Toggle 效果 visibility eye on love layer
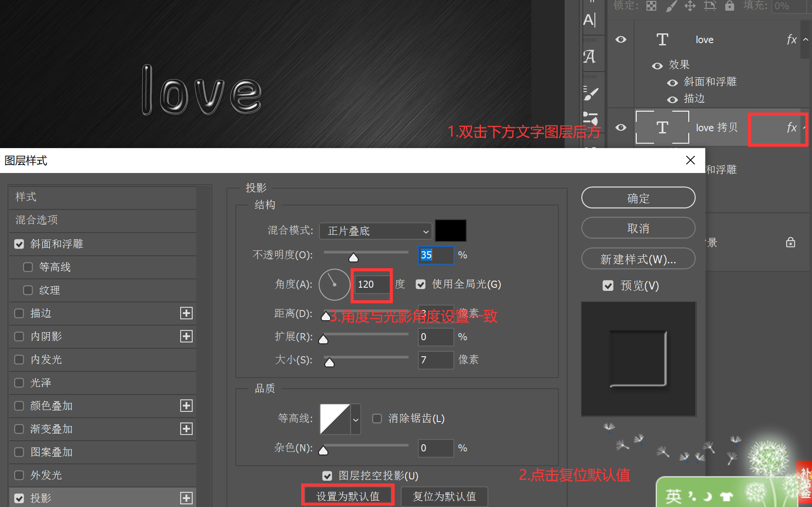 (657, 66)
